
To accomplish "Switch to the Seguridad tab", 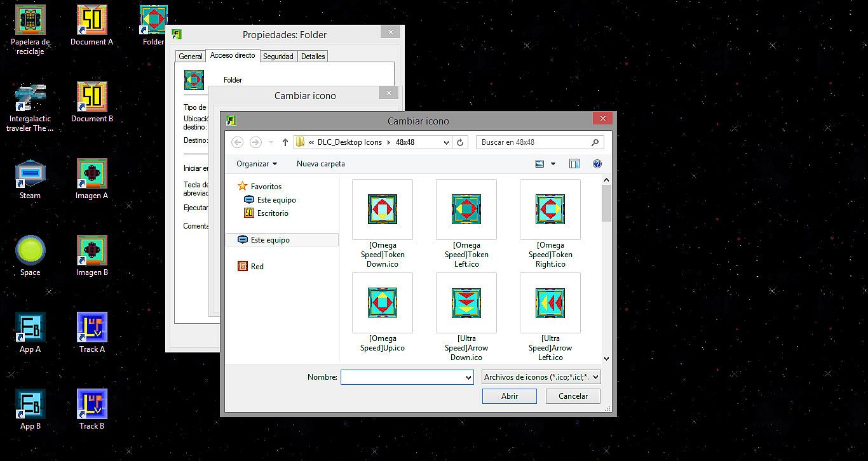I will tap(278, 57).
